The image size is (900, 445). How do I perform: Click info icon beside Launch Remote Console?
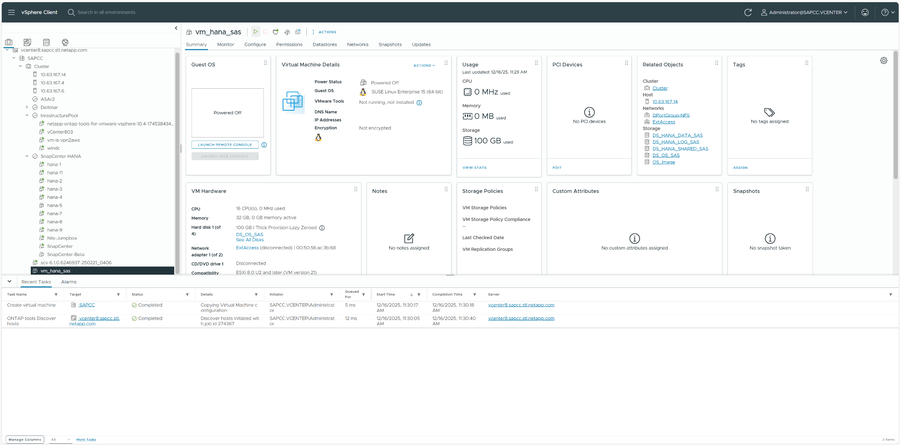coord(264,145)
